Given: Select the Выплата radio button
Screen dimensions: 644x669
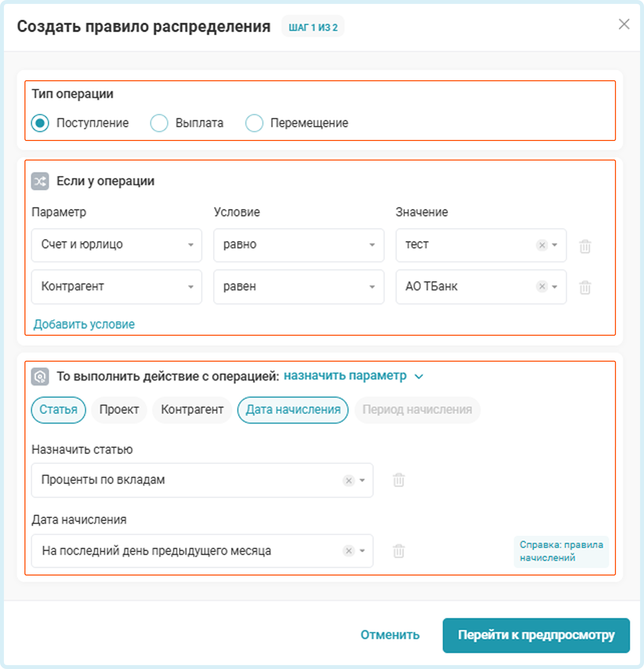Looking at the screenshot, I should point(159,123).
